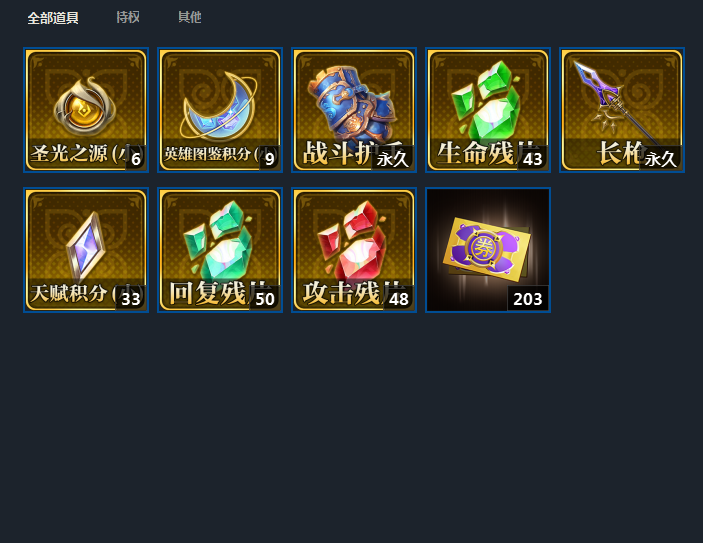Switch to the 特权 tab
703x543 pixels.
[x=128, y=17]
